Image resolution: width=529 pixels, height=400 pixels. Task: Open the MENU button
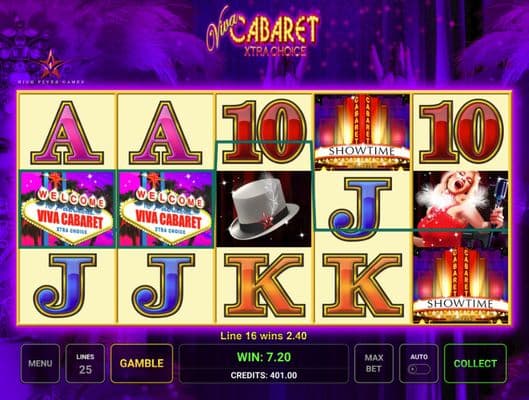coord(40,363)
